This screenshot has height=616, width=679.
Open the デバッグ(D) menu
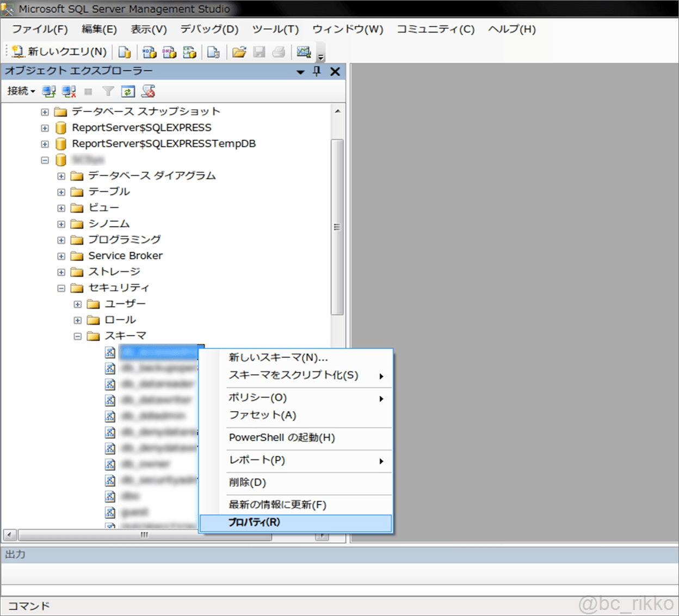(209, 29)
